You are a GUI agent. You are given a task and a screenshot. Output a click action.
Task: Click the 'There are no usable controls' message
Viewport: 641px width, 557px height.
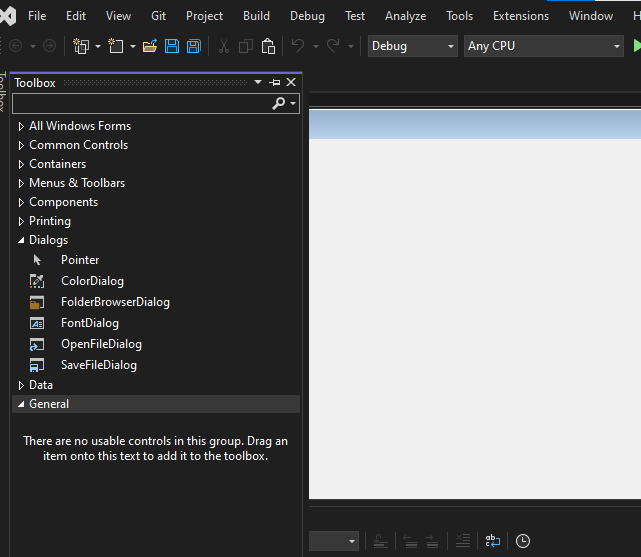pyautogui.click(x=155, y=448)
